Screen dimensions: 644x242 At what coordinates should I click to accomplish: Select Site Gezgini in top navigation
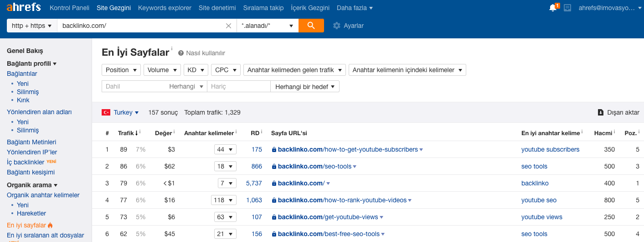click(x=113, y=8)
